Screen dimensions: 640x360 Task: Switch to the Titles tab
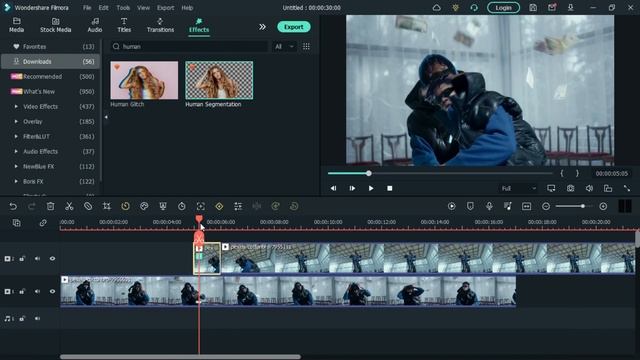[x=124, y=25]
